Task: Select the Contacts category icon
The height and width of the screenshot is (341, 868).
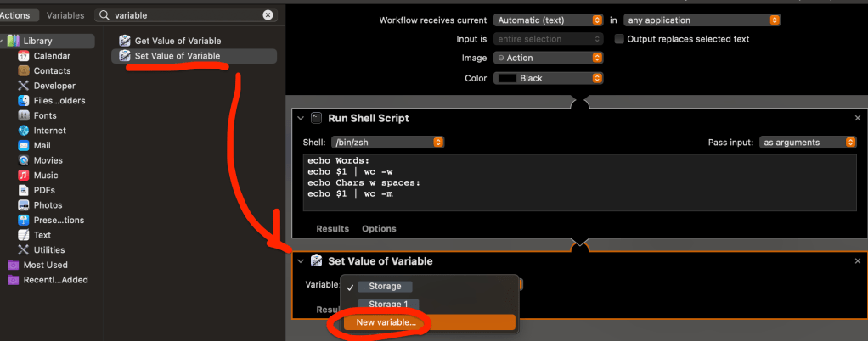Action: (24, 71)
